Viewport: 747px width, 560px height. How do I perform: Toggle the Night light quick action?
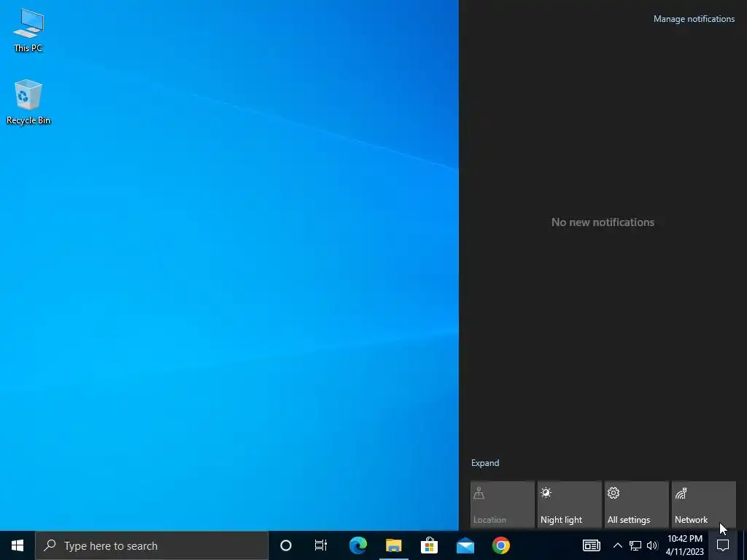click(x=569, y=505)
